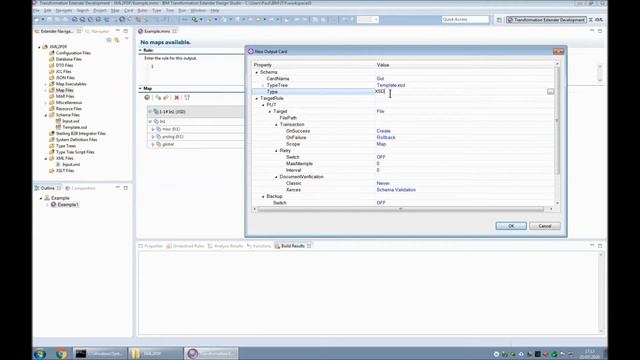Select the Type Trees folder
The width and height of the screenshot is (640, 360).
pos(66,146)
